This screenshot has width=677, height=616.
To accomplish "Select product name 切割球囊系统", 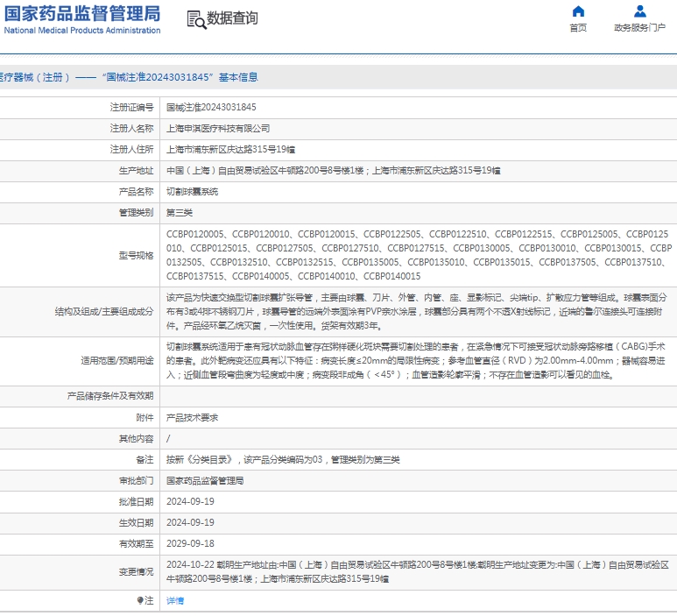I will [192, 191].
